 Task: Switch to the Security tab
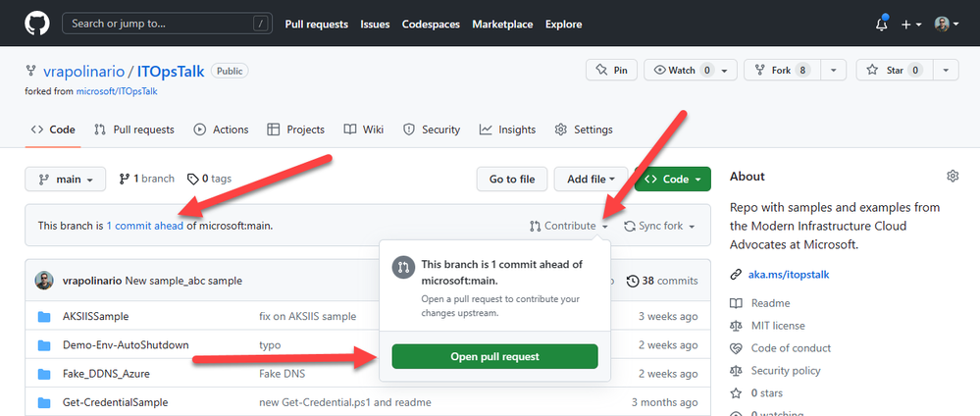click(432, 130)
